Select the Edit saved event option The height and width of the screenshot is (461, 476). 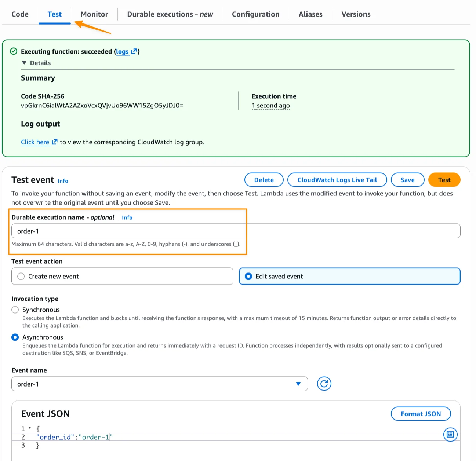pos(248,276)
